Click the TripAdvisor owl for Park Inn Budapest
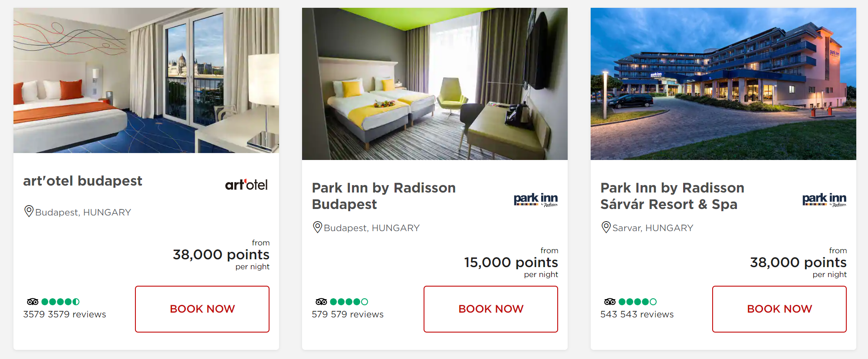 click(321, 301)
